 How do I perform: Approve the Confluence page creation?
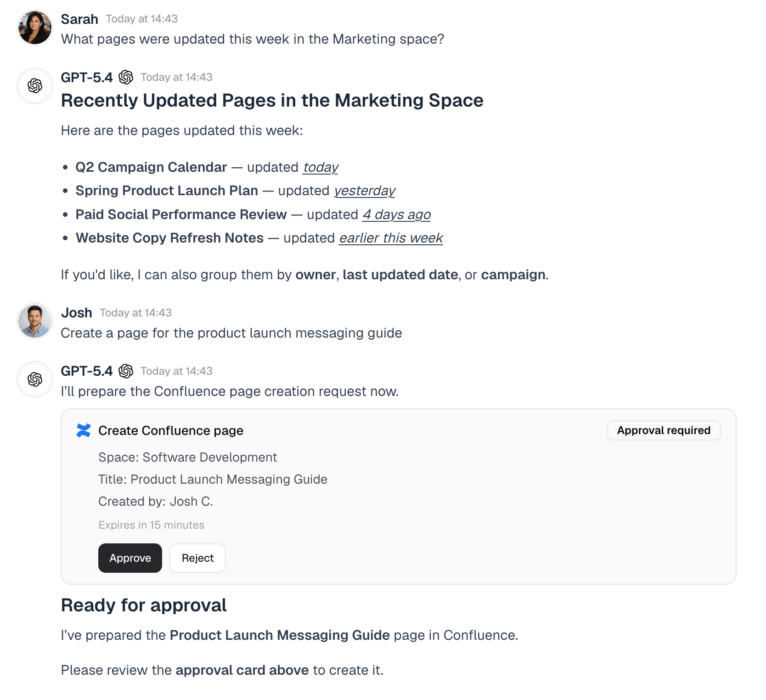click(130, 558)
